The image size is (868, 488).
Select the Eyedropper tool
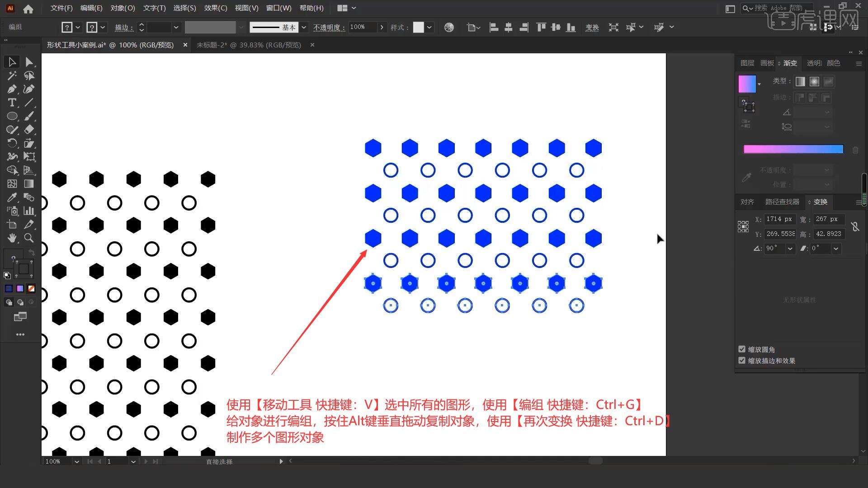[x=12, y=197]
